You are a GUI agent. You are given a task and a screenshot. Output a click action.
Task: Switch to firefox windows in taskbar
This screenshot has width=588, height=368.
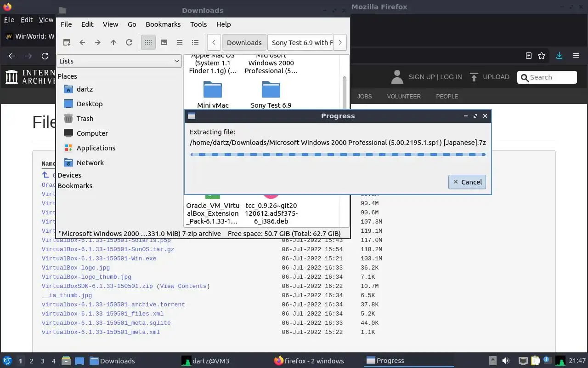point(309,361)
